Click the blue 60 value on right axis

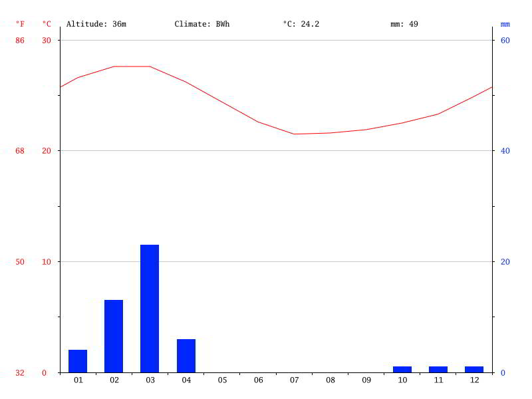point(505,40)
